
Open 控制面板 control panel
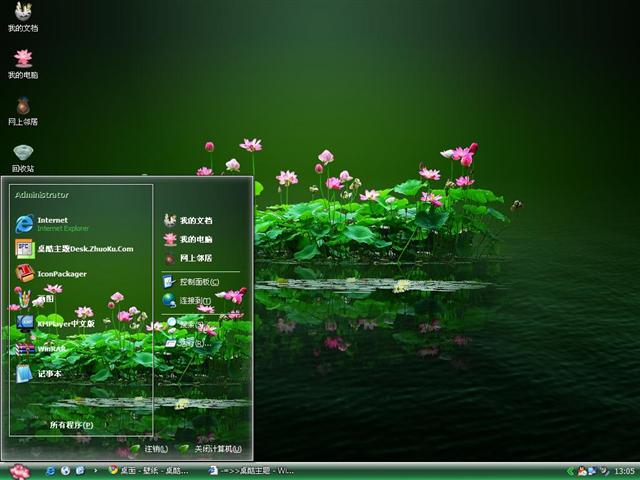coord(198,282)
